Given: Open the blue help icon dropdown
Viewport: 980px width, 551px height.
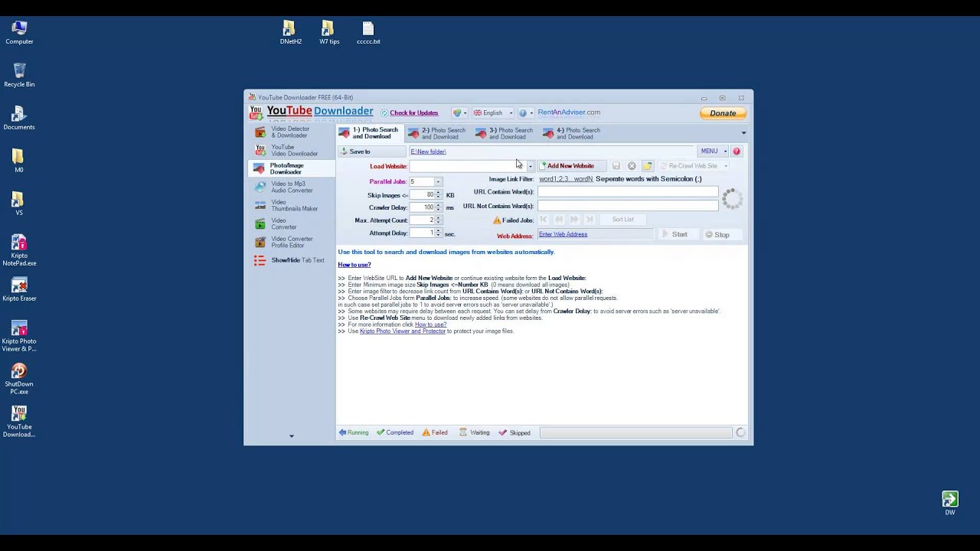Looking at the screenshot, I should [525, 112].
